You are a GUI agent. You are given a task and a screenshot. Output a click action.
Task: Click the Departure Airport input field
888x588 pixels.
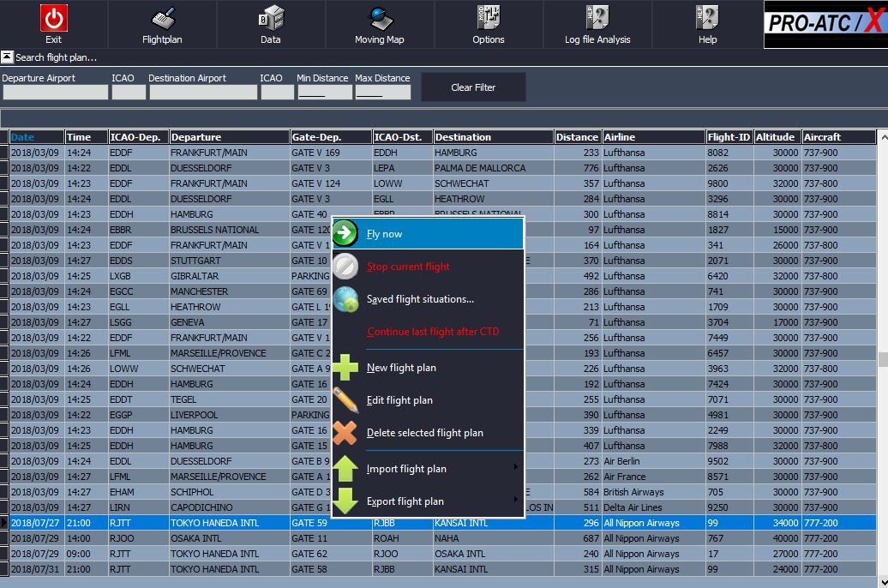pos(56,93)
